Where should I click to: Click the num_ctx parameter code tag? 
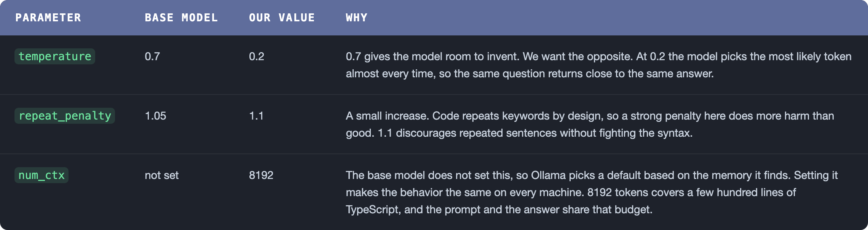tap(41, 175)
